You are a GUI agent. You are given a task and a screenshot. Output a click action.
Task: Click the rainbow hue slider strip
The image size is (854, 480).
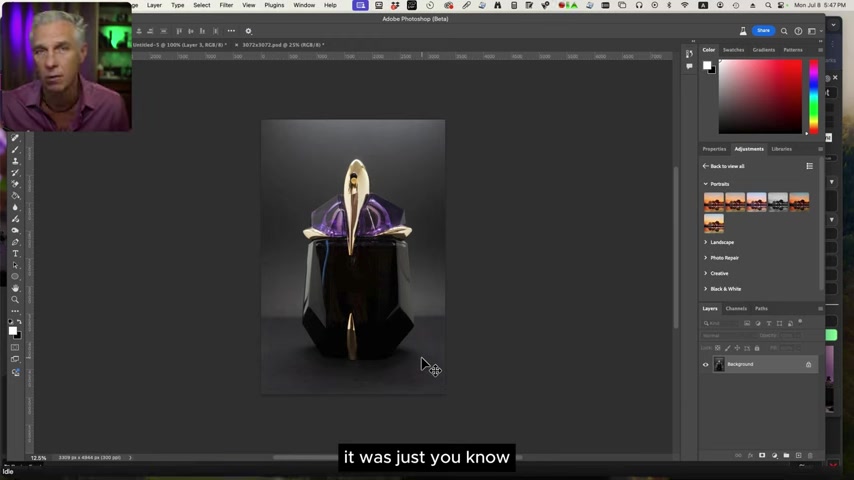pos(813,96)
